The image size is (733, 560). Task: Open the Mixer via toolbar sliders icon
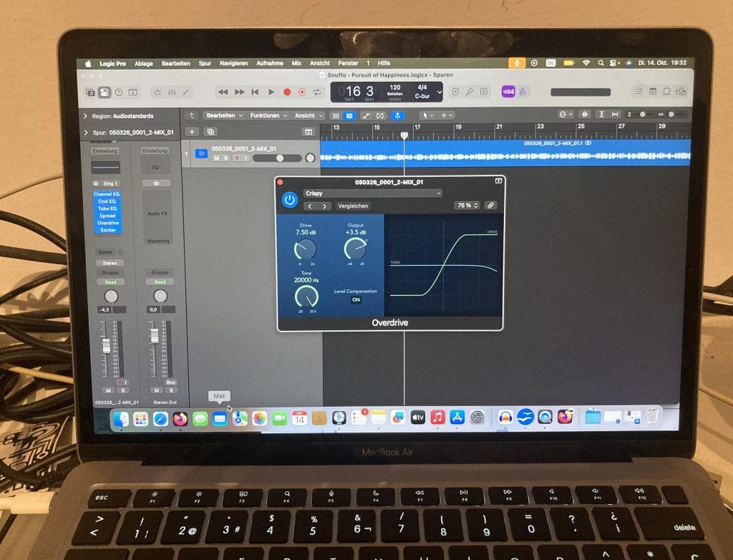(x=172, y=92)
